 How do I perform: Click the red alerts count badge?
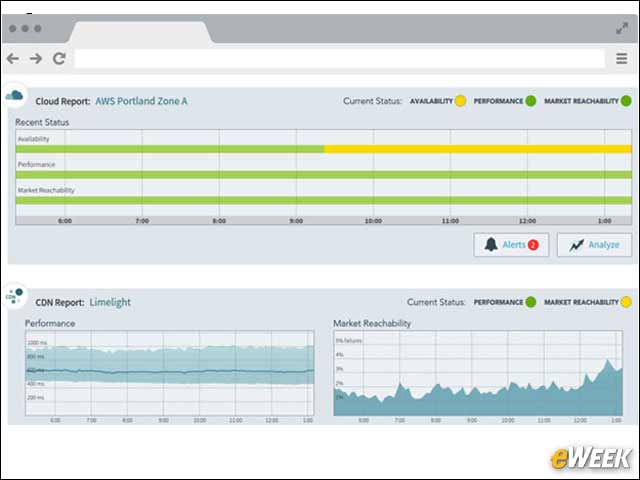pos(533,245)
